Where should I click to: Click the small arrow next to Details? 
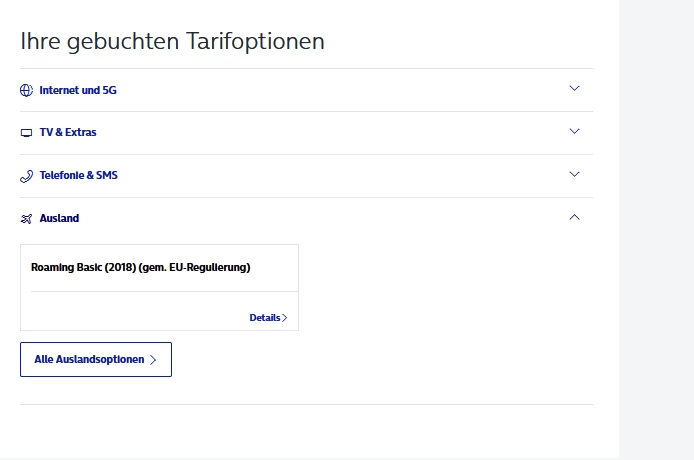[285, 318]
